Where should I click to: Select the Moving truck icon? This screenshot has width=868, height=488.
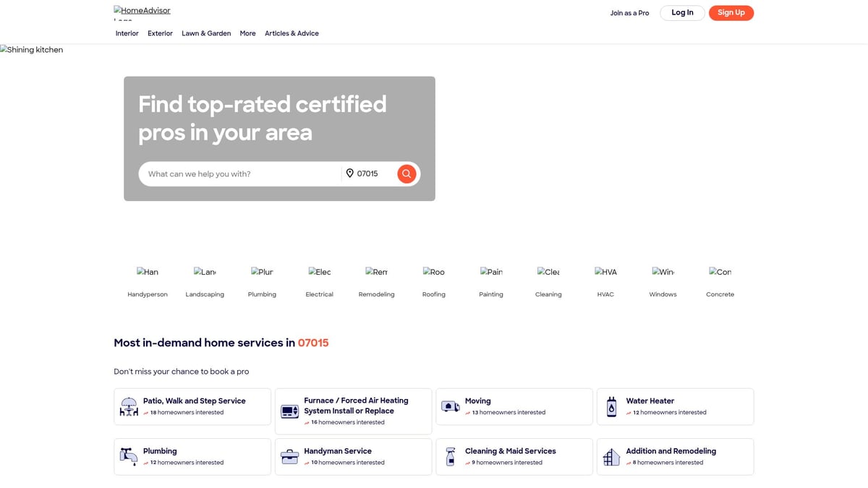pyautogui.click(x=451, y=406)
